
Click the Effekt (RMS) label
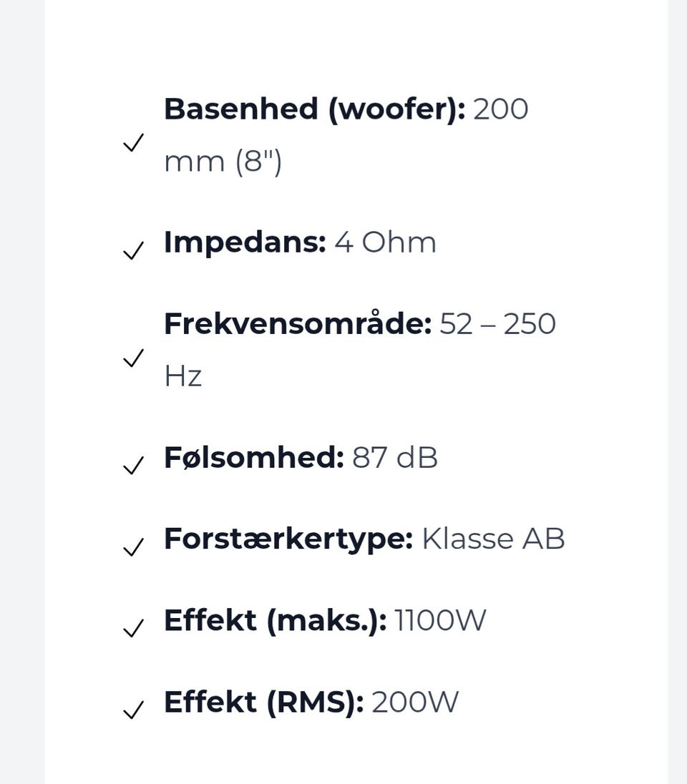tap(263, 702)
